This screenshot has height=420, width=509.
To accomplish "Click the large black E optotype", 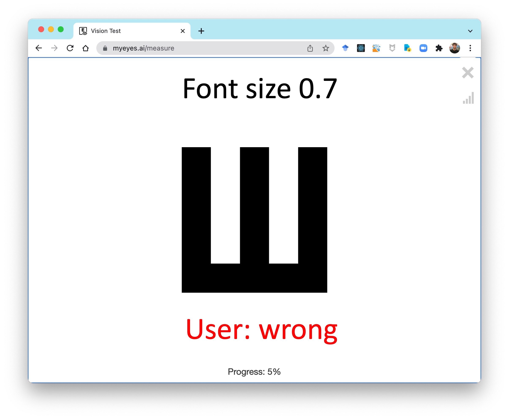I will (x=254, y=220).
